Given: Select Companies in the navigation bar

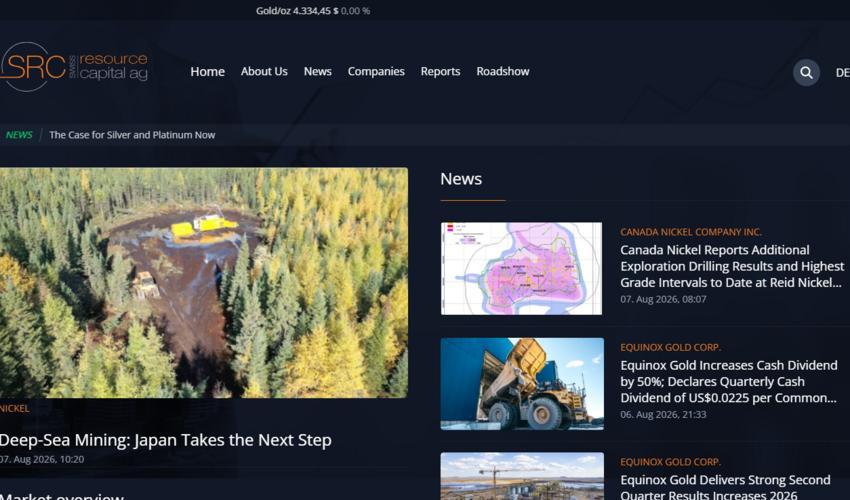Looking at the screenshot, I should click(376, 72).
